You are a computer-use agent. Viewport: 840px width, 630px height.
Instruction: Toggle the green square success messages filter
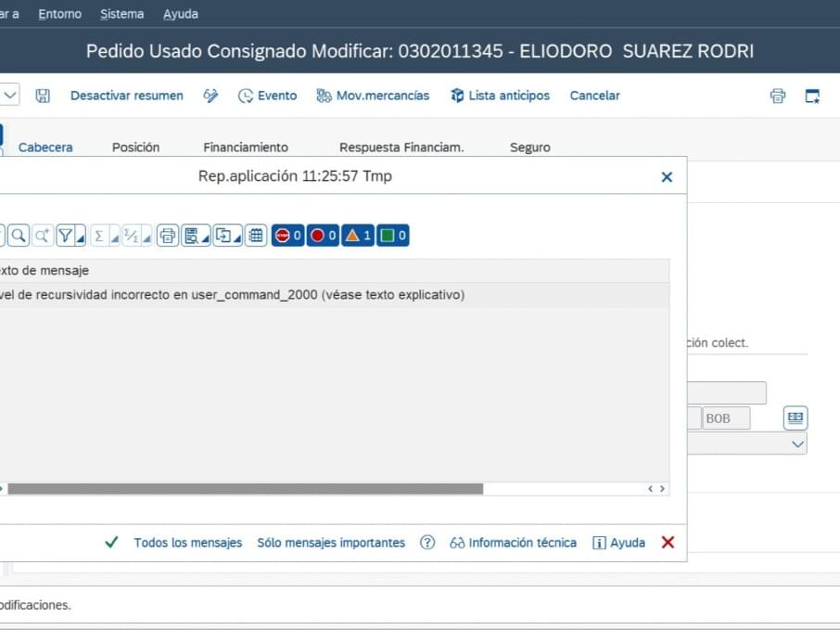[393, 236]
